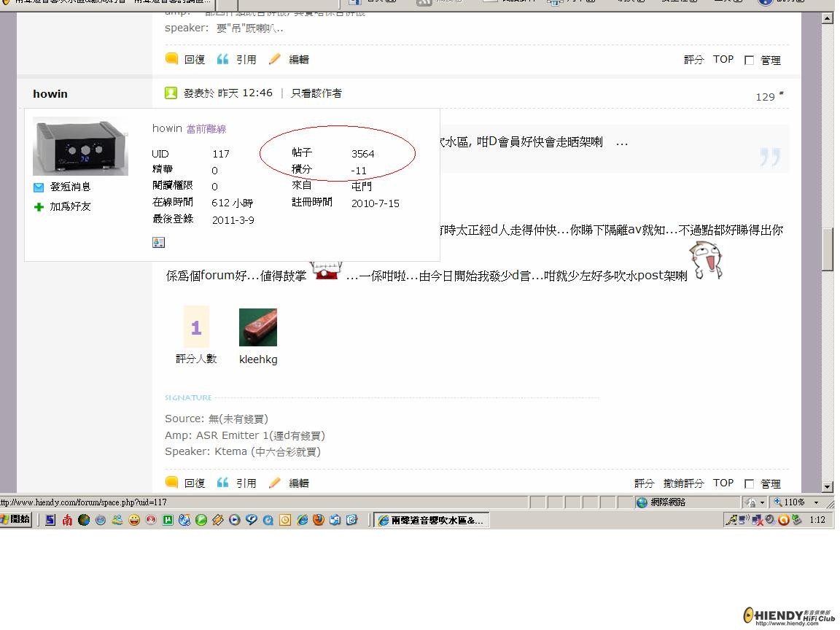840x630 pixels.
Task: Launch the Yahoo Messenger smiley in quick launch
Action: point(134,520)
